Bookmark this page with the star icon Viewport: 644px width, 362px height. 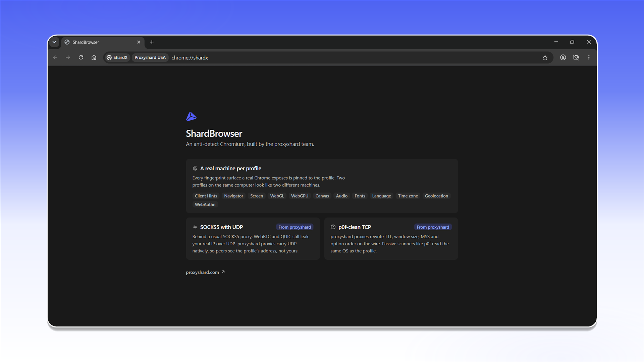[545, 58]
